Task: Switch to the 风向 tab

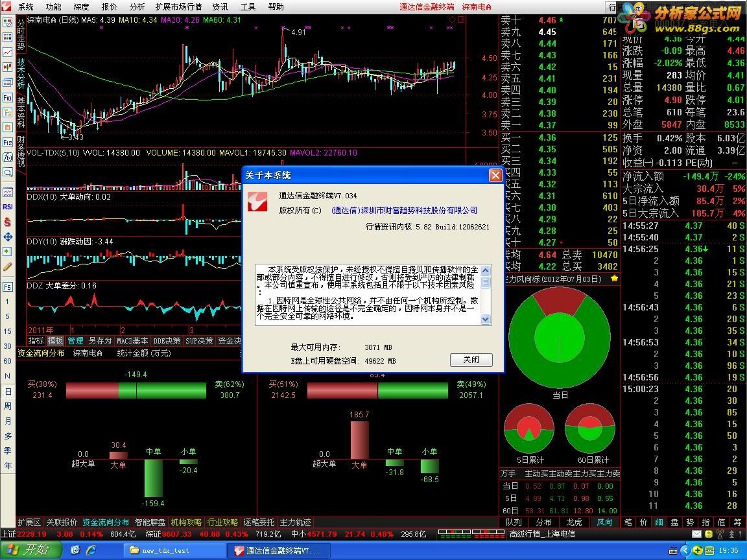Action: click(x=604, y=522)
